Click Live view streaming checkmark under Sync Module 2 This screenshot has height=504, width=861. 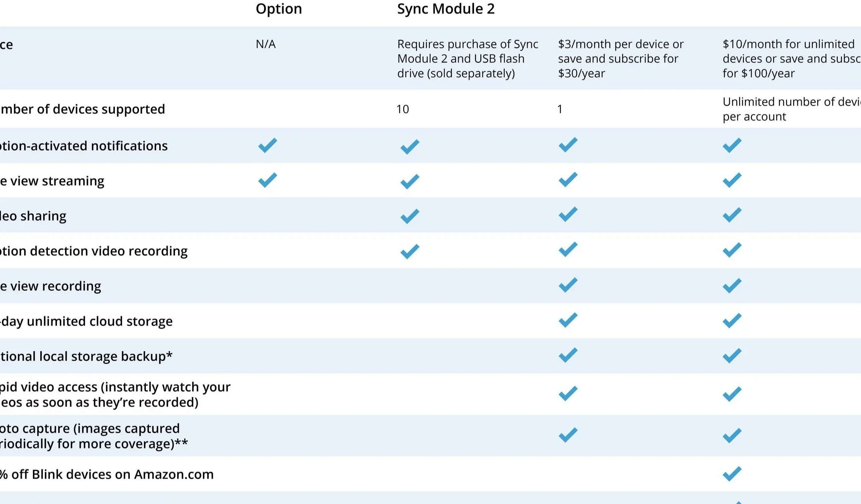point(410,181)
